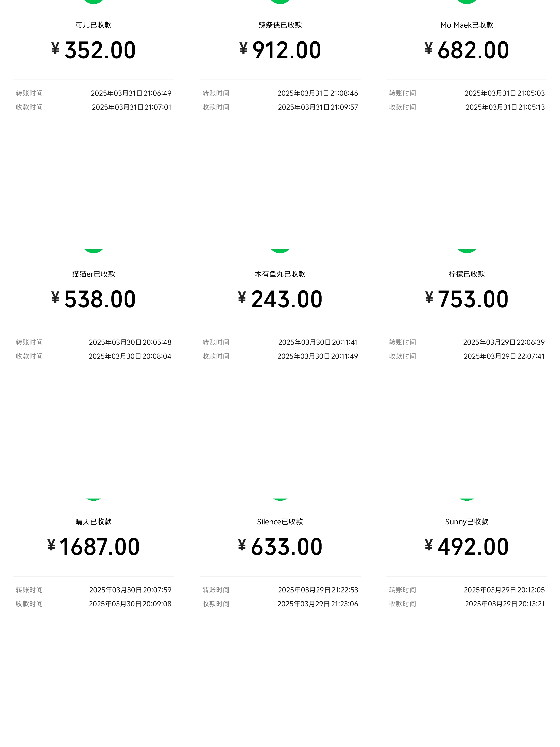The width and height of the screenshot is (560, 747).
Task: Select the ¥1687.00 amount received by 晴天
Action: tap(94, 547)
